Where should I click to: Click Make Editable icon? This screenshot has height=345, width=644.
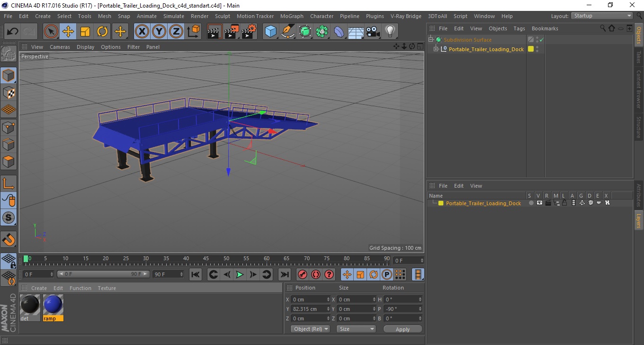tap(9, 54)
